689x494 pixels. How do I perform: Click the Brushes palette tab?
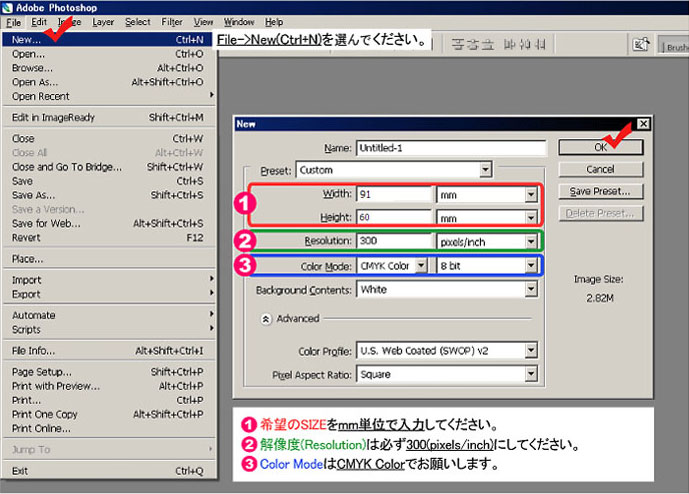click(x=674, y=46)
